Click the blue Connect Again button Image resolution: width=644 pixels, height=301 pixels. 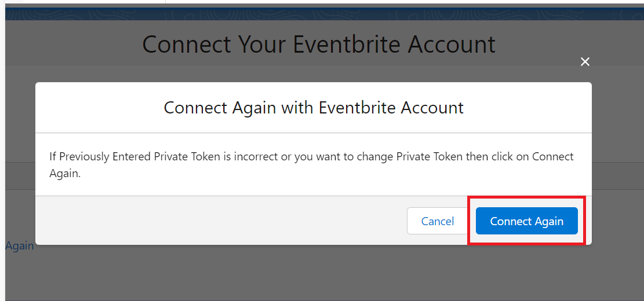(526, 221)
